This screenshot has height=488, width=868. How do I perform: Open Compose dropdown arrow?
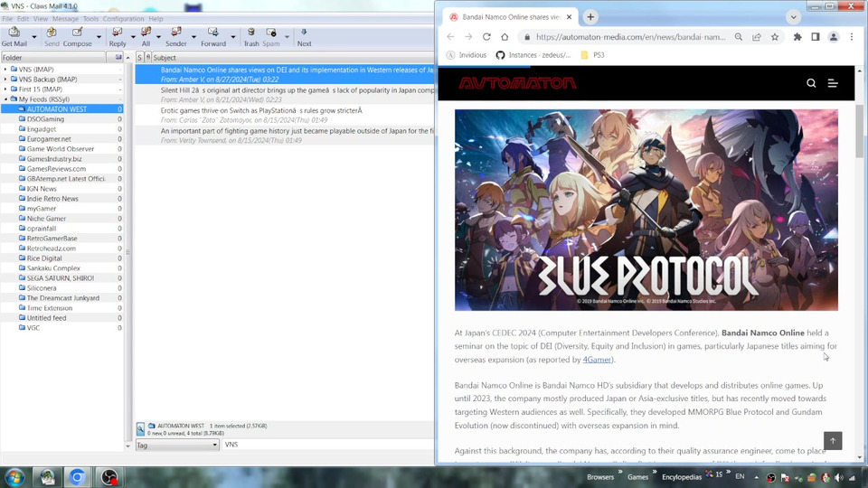99,38
